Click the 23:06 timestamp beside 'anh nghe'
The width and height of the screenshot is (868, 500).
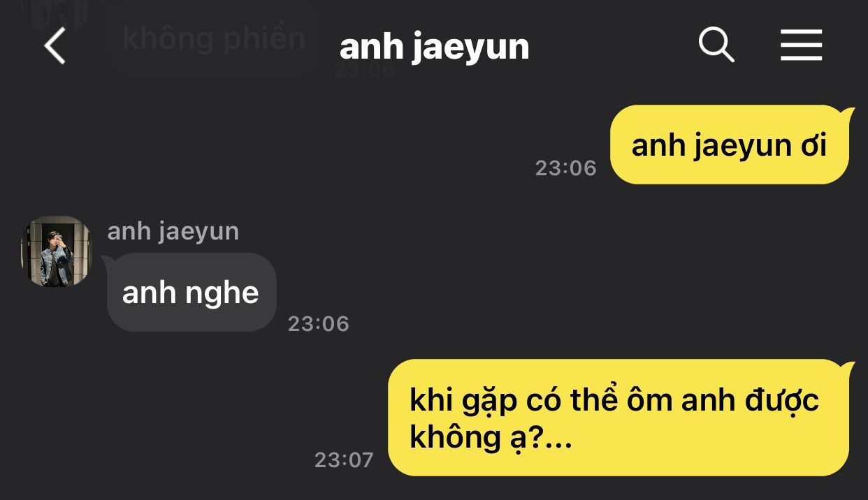[319, 324]
